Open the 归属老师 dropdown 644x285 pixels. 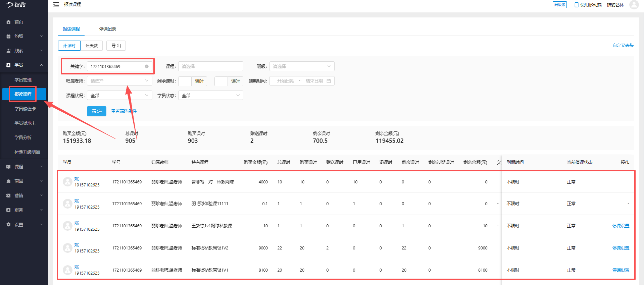click(x=119, y=81)
